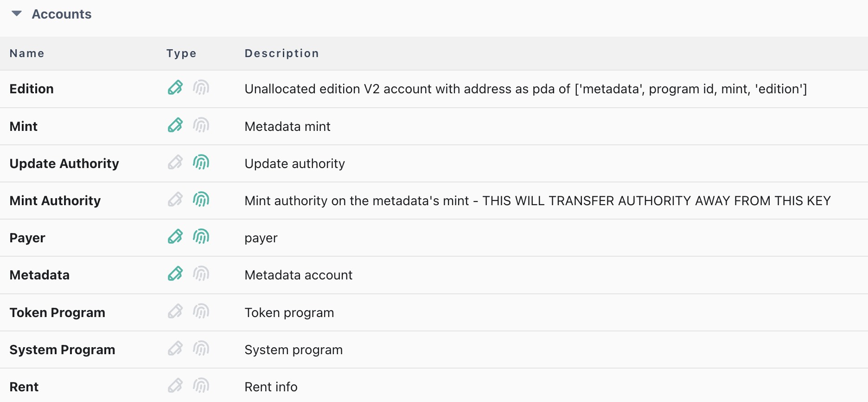Click the Edition PDA description text

[x=525, y=89]
